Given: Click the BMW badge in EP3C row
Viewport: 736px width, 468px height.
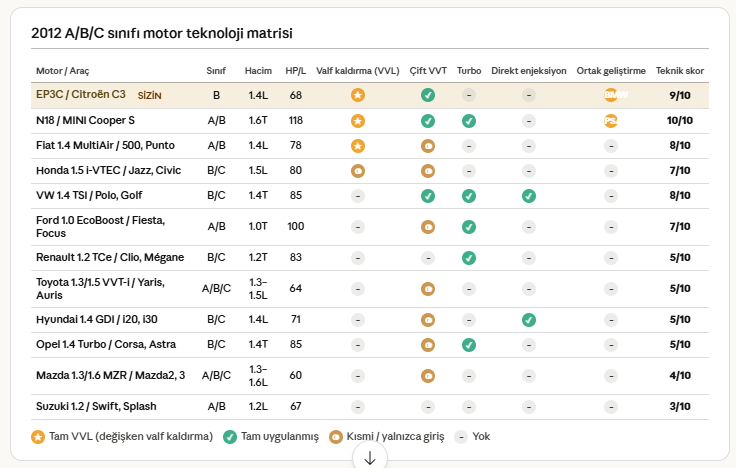Looking at the screenshot, I should 610,95.
